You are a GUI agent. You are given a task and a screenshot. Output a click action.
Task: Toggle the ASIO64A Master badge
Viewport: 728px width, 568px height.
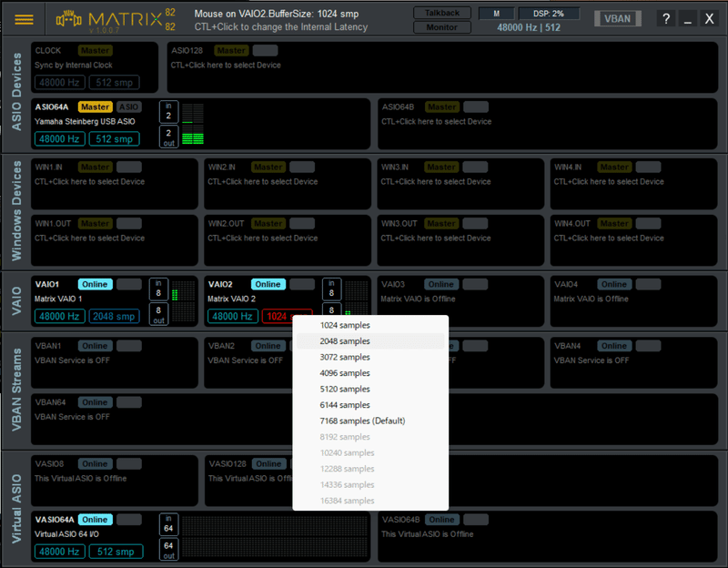96,106
